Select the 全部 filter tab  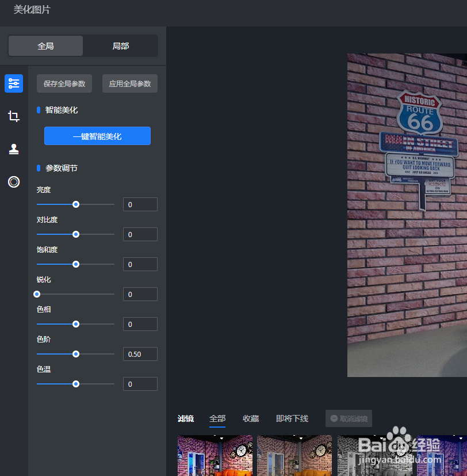217,418
